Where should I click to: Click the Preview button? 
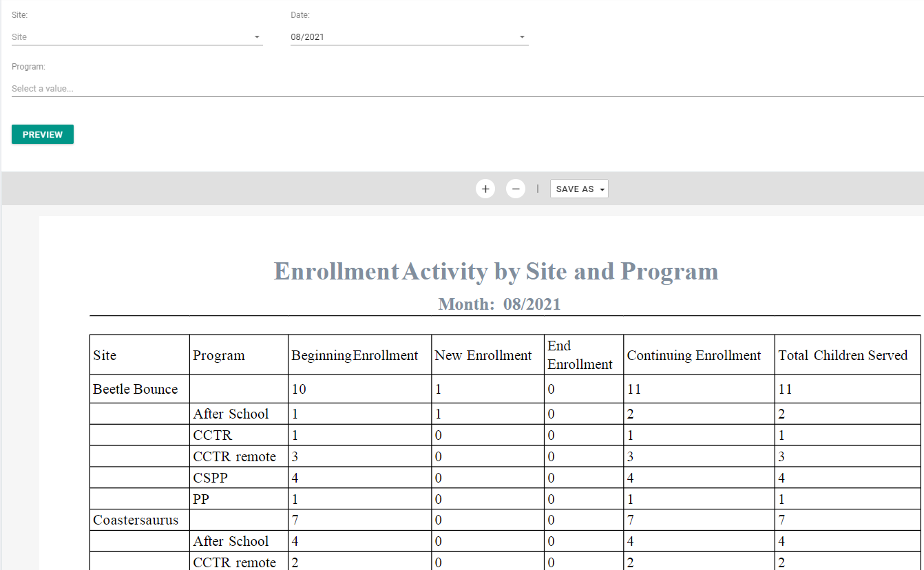tap(43, 134)
